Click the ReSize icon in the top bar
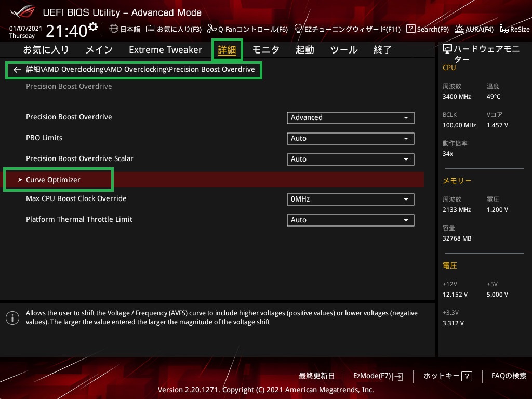 pyautogui.click(x=504, y=29)
